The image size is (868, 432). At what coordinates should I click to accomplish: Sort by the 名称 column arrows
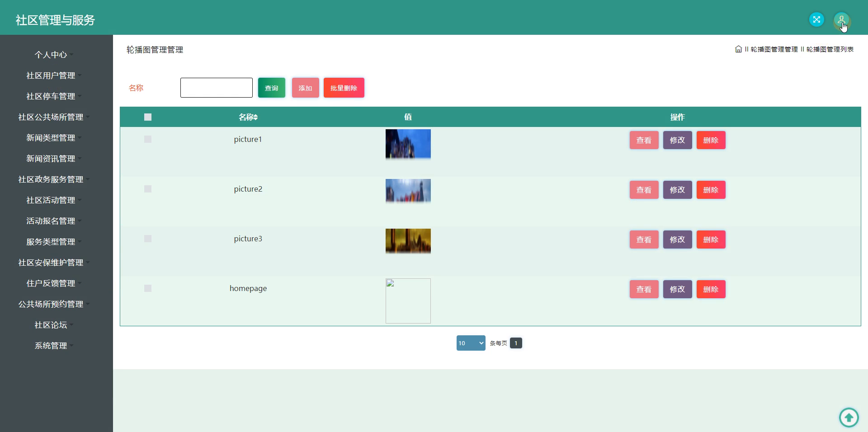coord(255,117)
